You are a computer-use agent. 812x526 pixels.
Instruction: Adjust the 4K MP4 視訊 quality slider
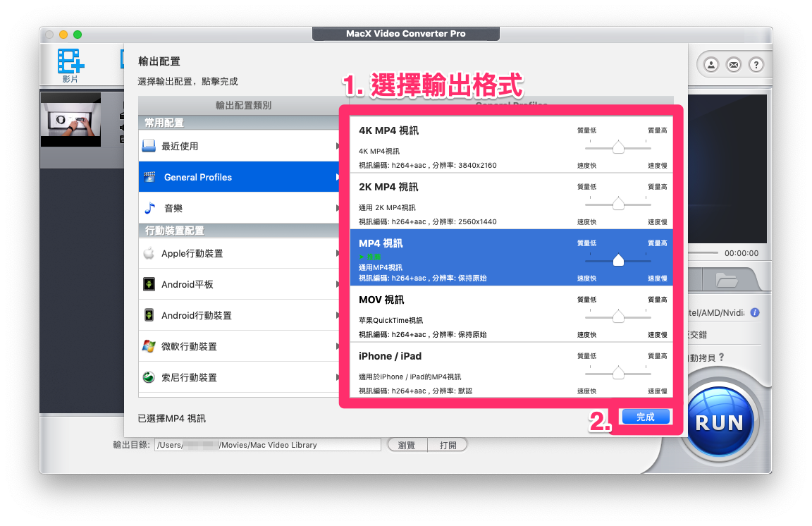(x=617, y=147)
